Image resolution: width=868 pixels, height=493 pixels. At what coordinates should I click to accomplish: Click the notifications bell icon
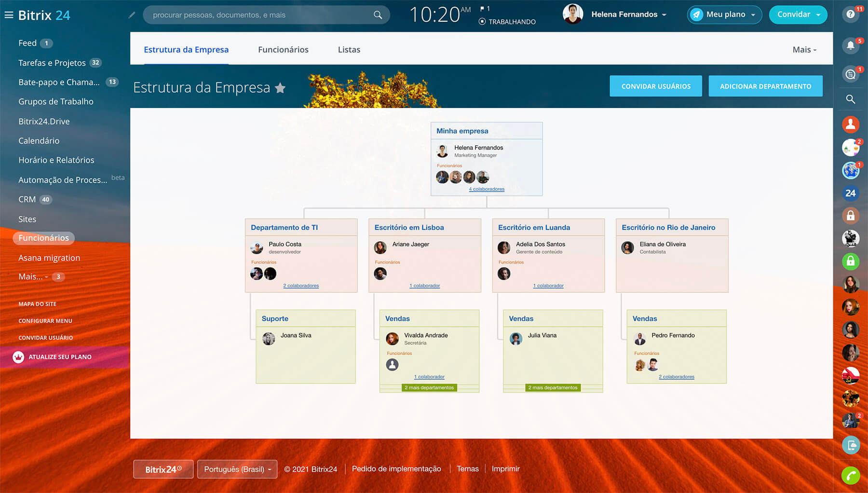point(850,45)
